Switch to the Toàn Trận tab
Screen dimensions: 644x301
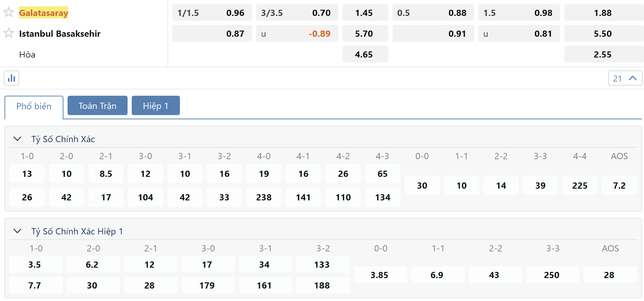[x=97, y=106]
